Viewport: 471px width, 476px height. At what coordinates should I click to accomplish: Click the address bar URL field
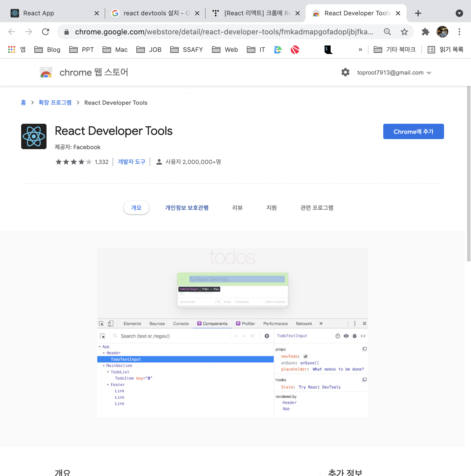(224, 32)
